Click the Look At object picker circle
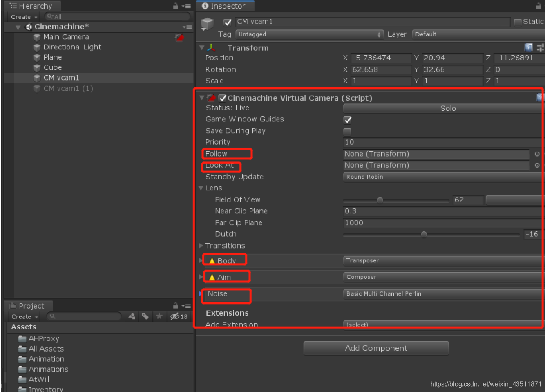The width and height of the screenshot is (545, 392). [537, 165]
